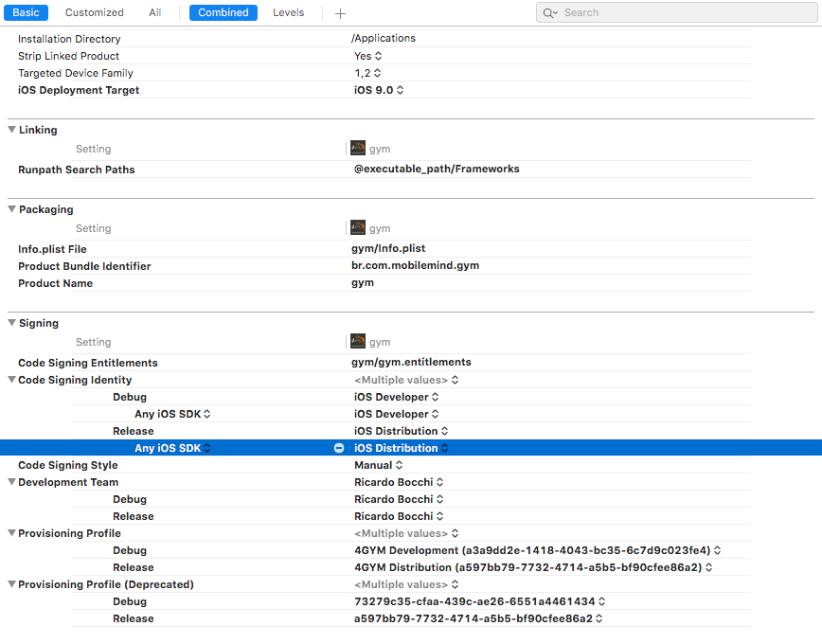Select the Basic filter

[26, 13]
